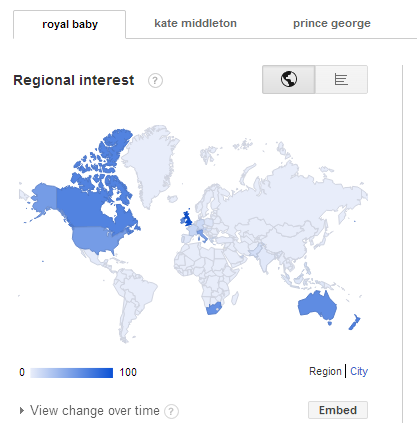Expand the View change over time triangle

coord(22,410)
